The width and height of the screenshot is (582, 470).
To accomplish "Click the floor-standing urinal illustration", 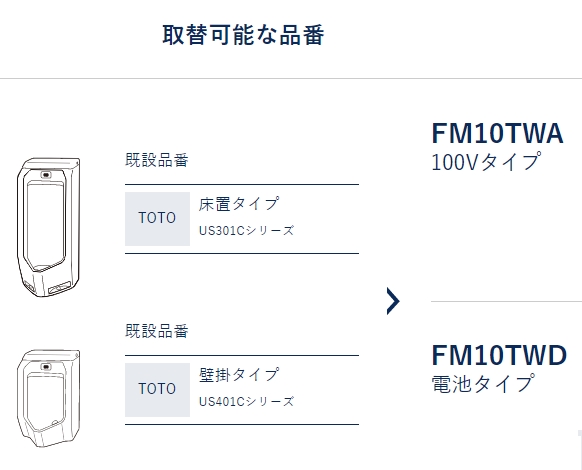I will coord(48,227).
